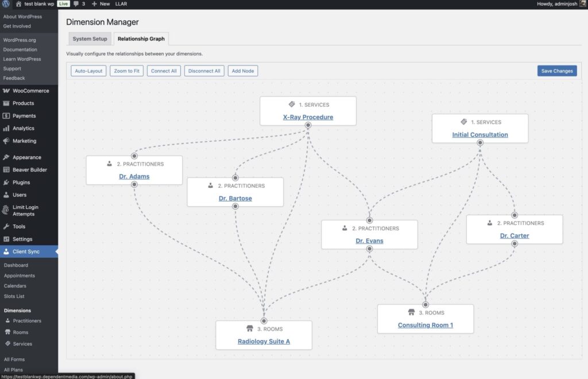Open the comments bubble icon in admin bar
This screenshot has height=379, width=588.
click(x=76, y=3)
